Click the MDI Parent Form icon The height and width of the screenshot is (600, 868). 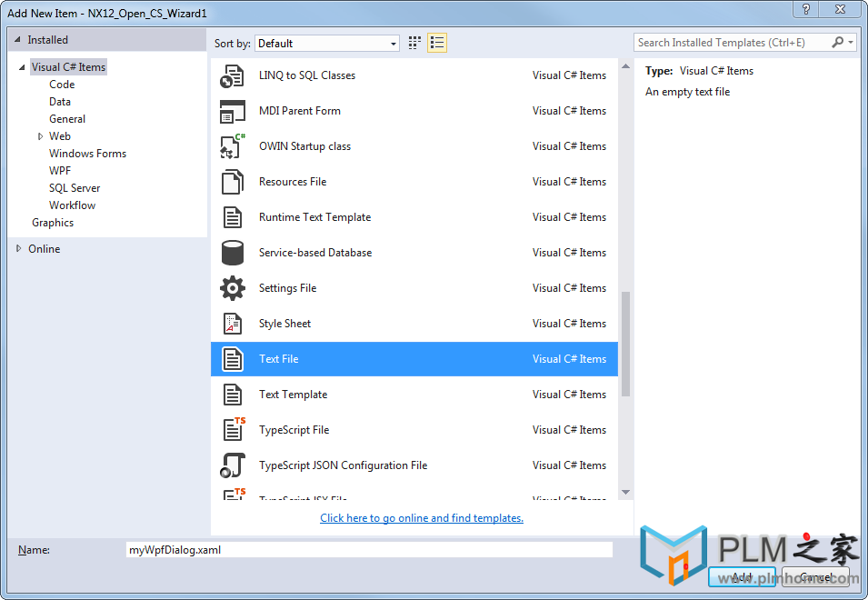coord(232,111)
